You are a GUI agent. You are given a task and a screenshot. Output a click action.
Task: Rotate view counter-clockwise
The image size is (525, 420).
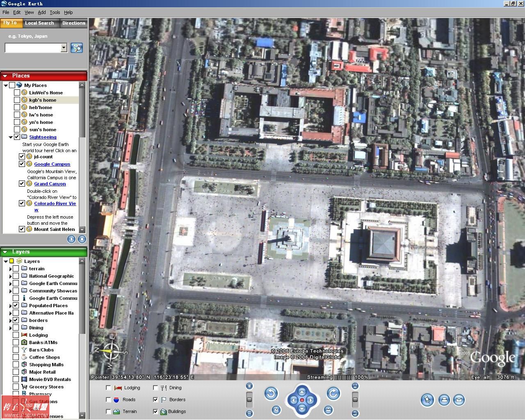[x=271, y=394]
